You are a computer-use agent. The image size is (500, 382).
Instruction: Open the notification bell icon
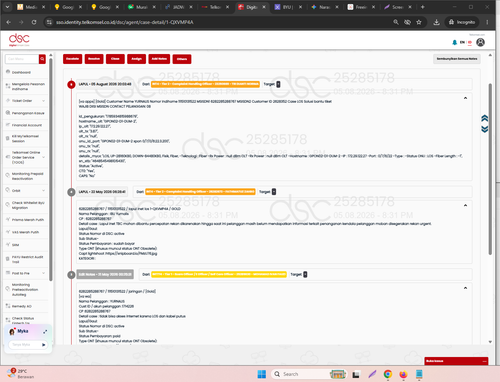(x=454, y=42)
